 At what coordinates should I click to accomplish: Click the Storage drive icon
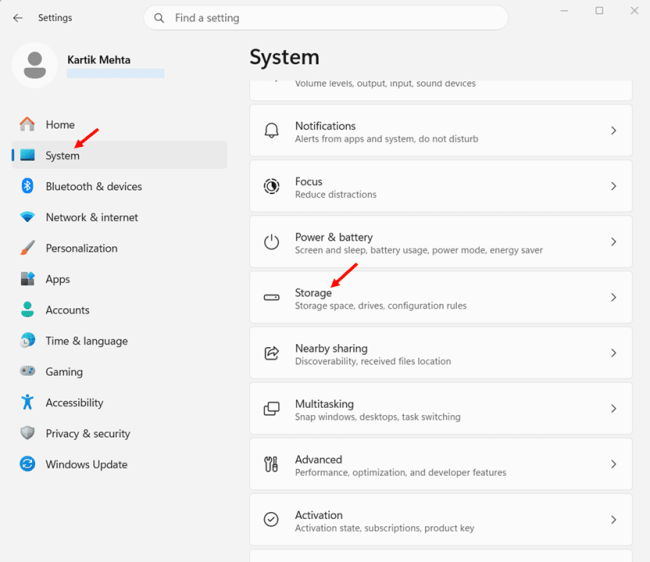coord(272,297)
